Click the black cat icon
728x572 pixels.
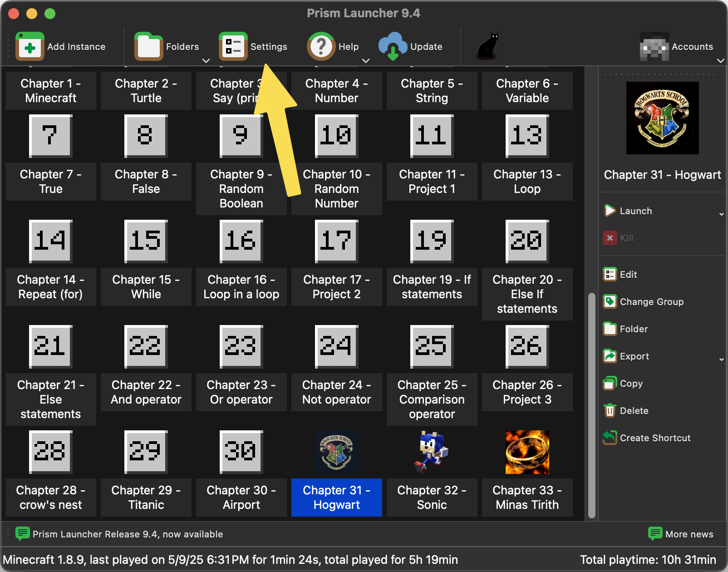coord(488,46)
